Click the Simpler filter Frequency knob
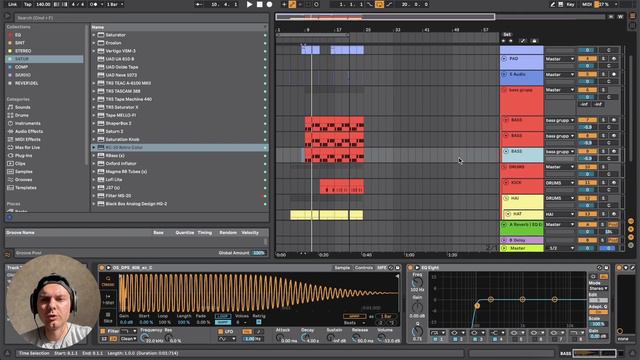Viewport: 640px width, 360px height. coord(144,338)
